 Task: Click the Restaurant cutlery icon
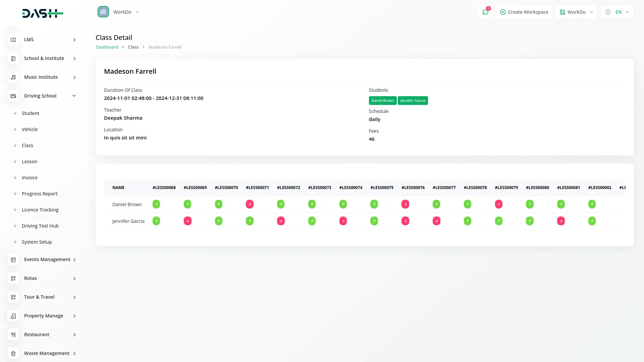[13, 335]
